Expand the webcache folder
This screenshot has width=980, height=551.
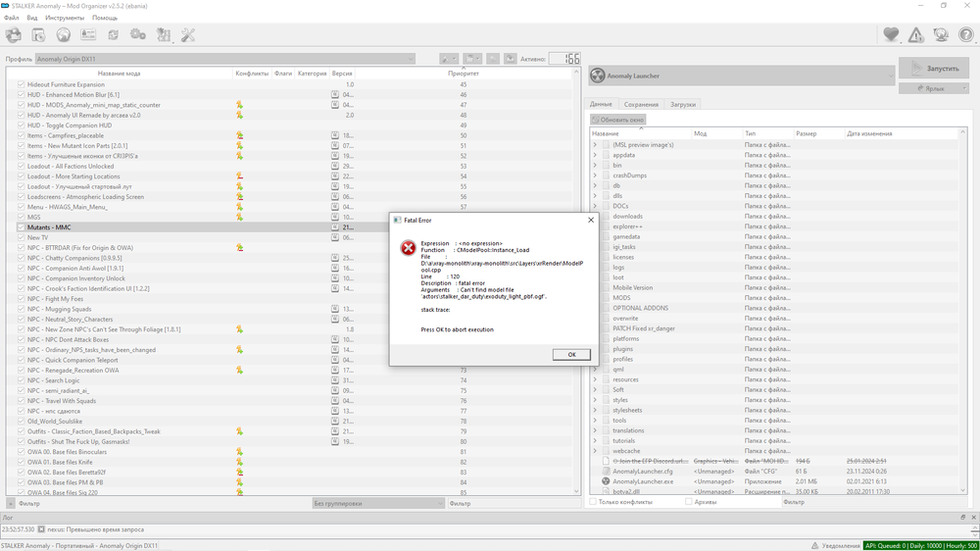pyautogui.click(x=595, y=451)
